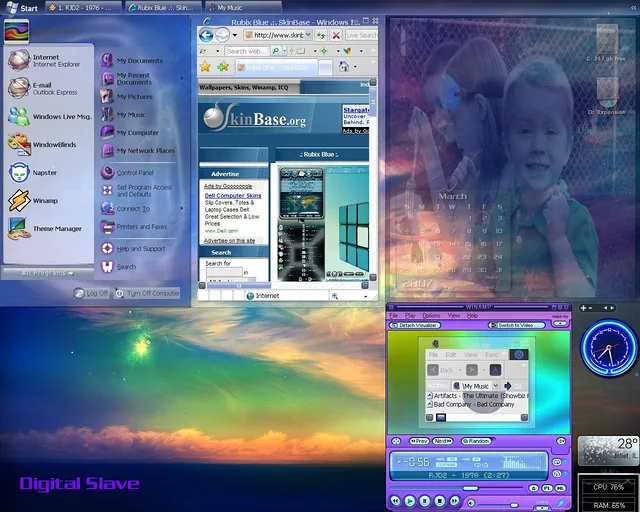Click the browser's Favorites star icon

pyautogui.click(x=205, y=67)
